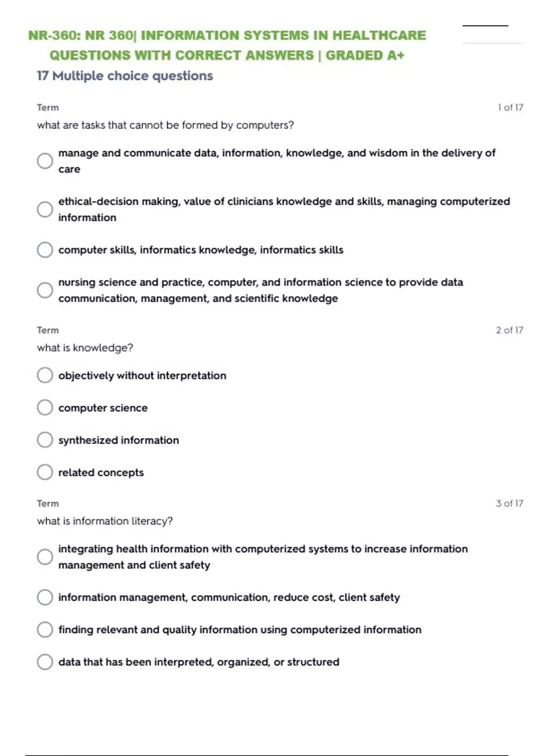This screenshot has width=534, height=756.
Task: Select 'synthesized information' as the answer
Action: pos(45,440)
